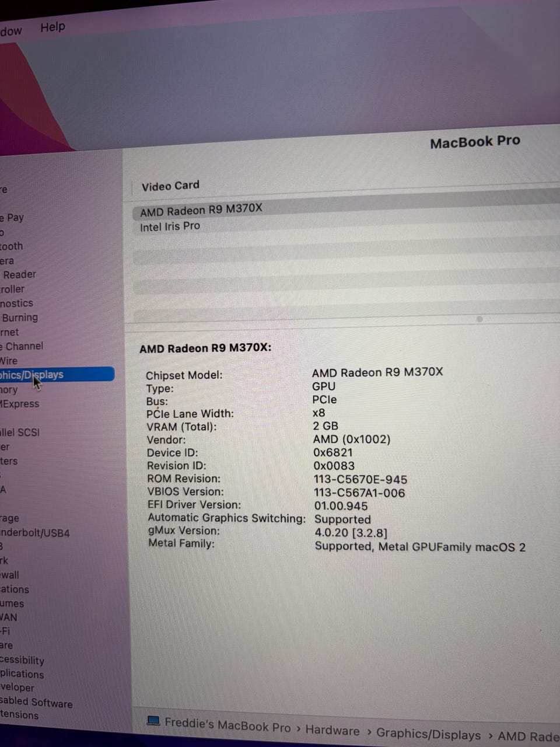Select Parallel SCSI item in sidebar
This screenshot has height=747, width=560.
[20, 432]
